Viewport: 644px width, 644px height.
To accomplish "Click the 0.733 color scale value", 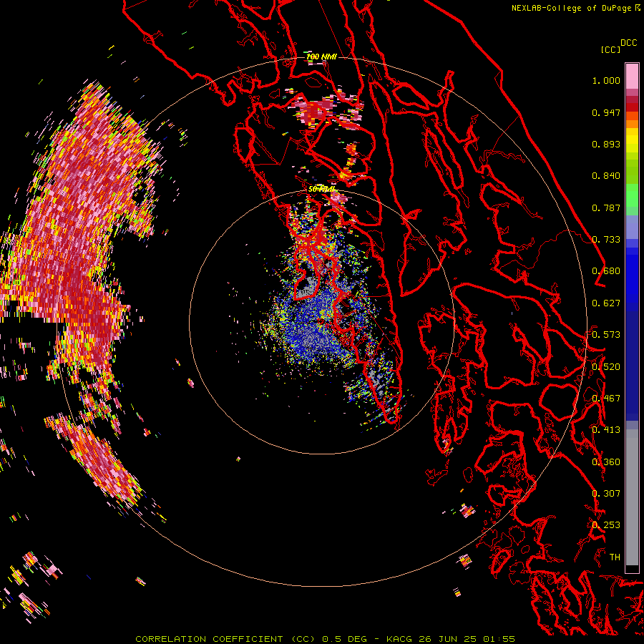I will [606, 240].
